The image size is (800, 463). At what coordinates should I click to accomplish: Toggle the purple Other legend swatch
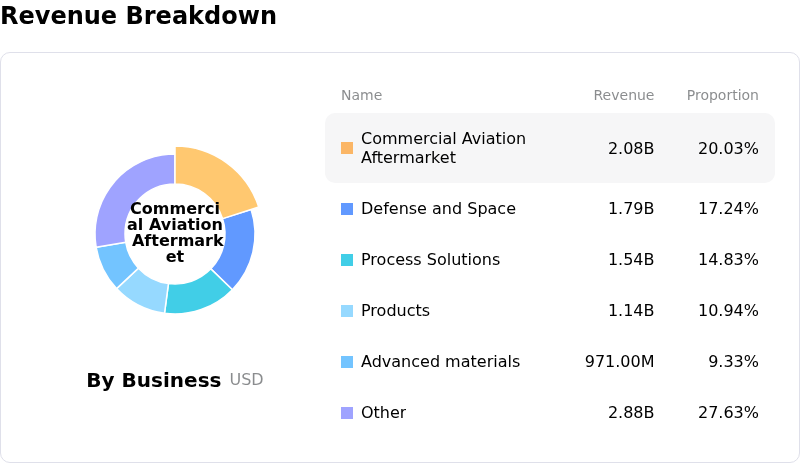347,413
